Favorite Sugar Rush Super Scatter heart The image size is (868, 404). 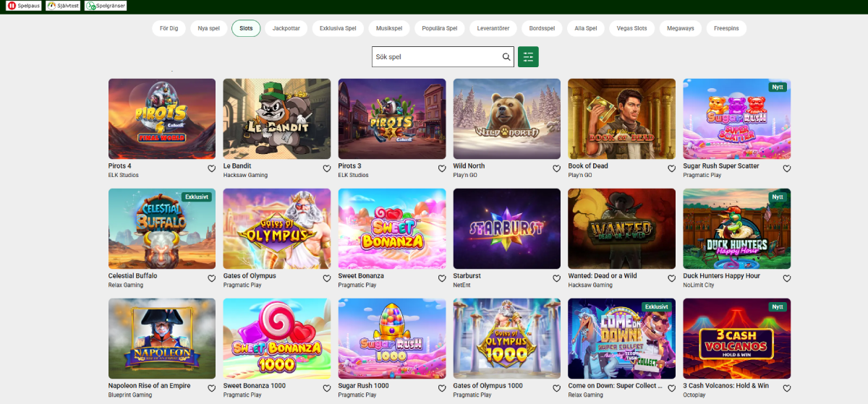click(x=786, y=168)
